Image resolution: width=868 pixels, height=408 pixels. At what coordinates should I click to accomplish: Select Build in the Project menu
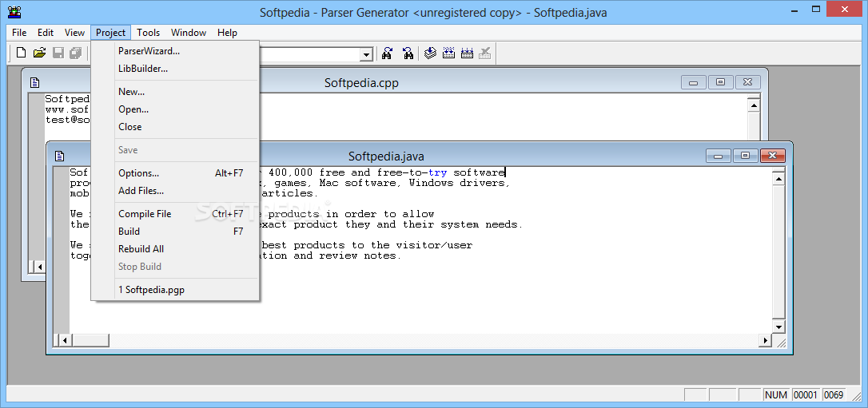click(176, 232)
